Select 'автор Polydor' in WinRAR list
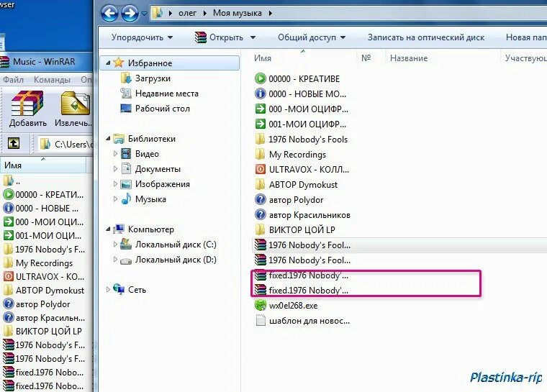The image size is (547, 392). coord(37,304)
